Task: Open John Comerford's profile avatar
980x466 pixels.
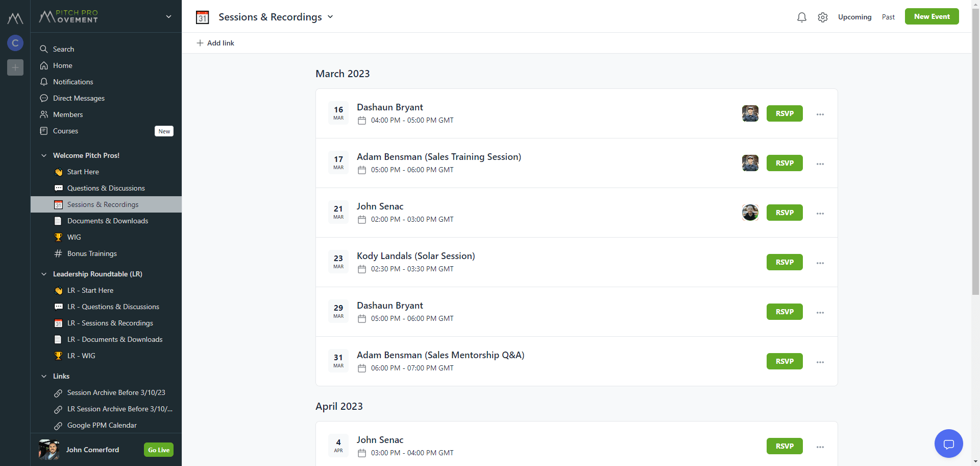Action: pos(49,450)
